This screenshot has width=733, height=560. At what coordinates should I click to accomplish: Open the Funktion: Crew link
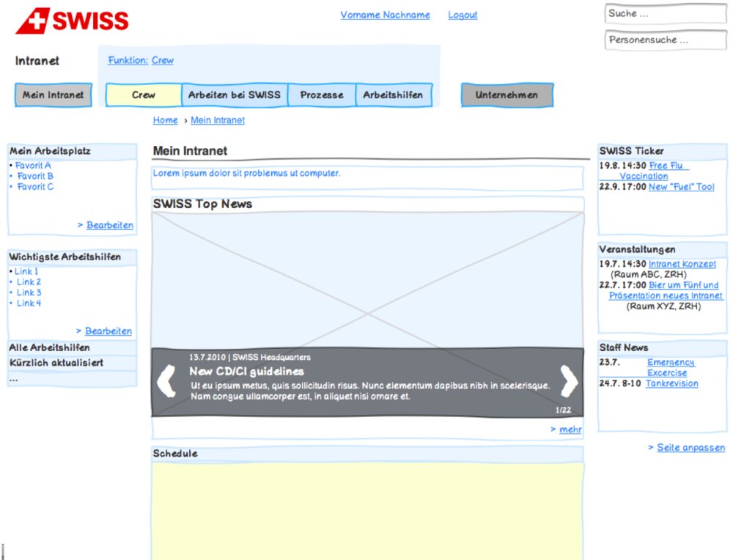point(141,60)
